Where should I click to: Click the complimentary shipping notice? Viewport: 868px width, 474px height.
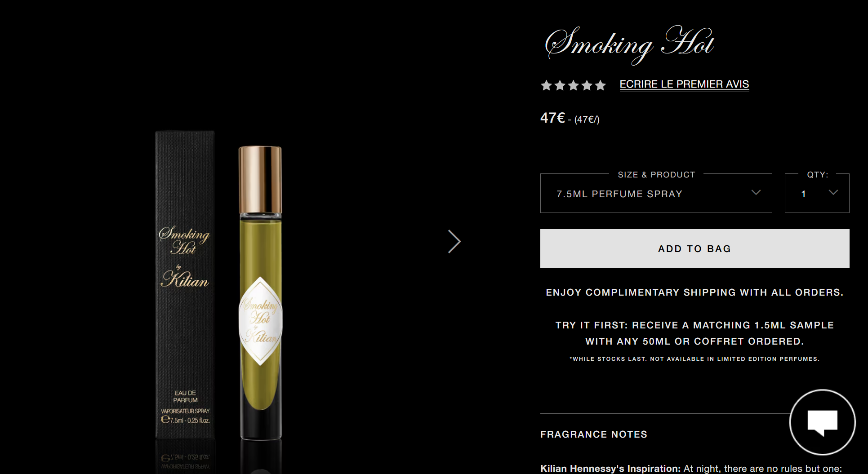tap(694, 292)
